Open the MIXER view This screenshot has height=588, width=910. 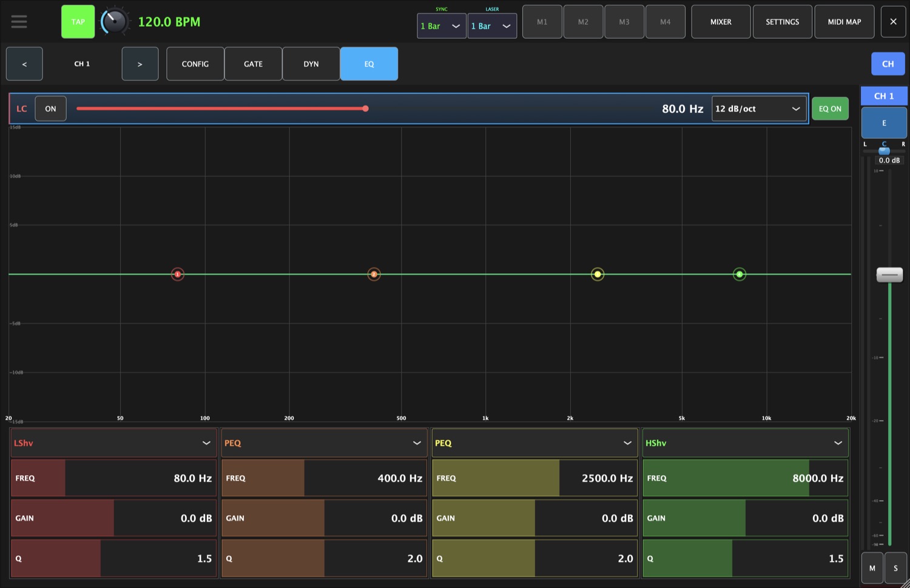(721, 22)
